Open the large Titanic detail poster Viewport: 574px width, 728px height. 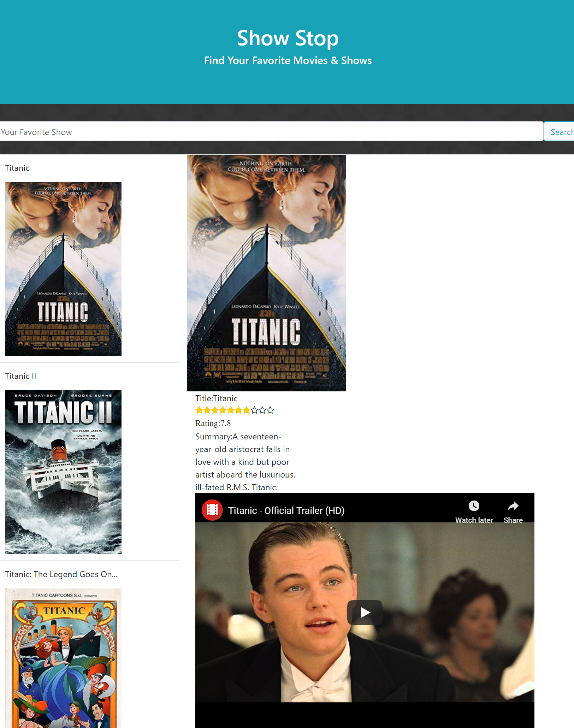[x=267, y=273]
